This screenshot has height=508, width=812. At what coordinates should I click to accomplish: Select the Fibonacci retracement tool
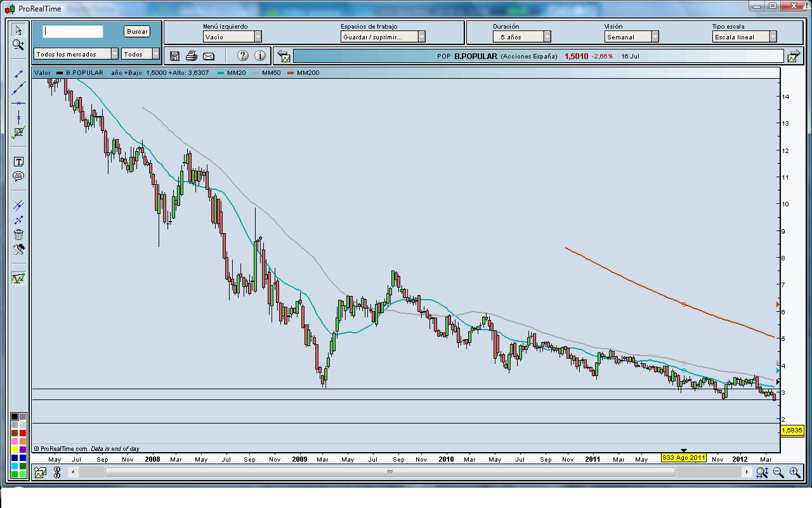[18, 132]
